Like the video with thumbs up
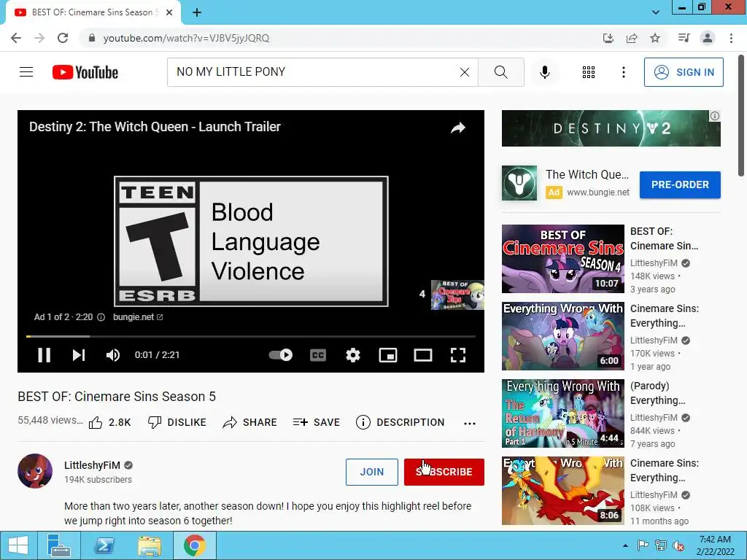Image resolution: width=747 pixels, height=560 pixels. [x=109, y=422]
